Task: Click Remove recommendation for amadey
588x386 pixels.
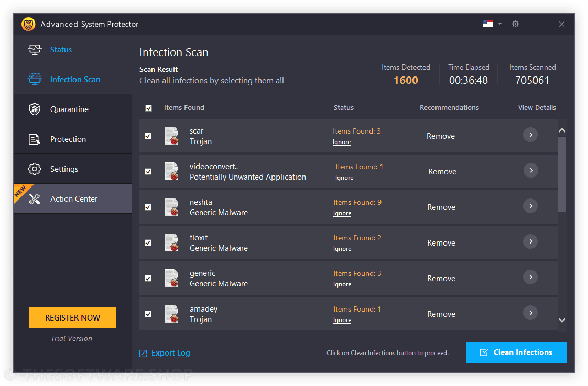Action: 441,314
